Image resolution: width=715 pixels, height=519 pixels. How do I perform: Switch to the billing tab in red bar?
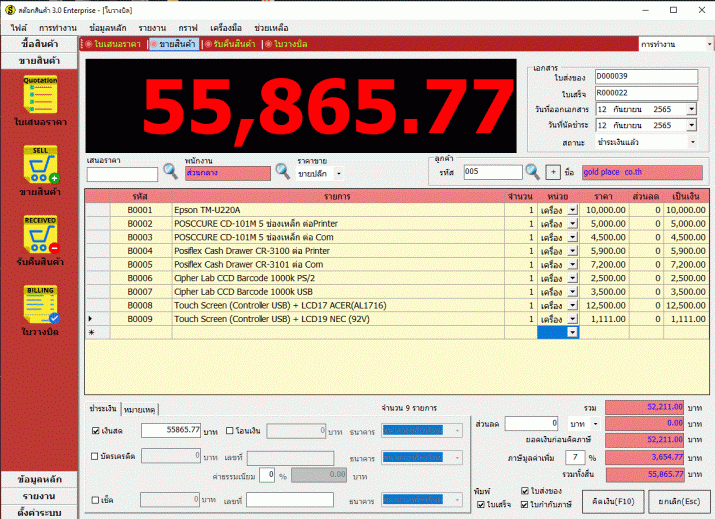point(286,44)
